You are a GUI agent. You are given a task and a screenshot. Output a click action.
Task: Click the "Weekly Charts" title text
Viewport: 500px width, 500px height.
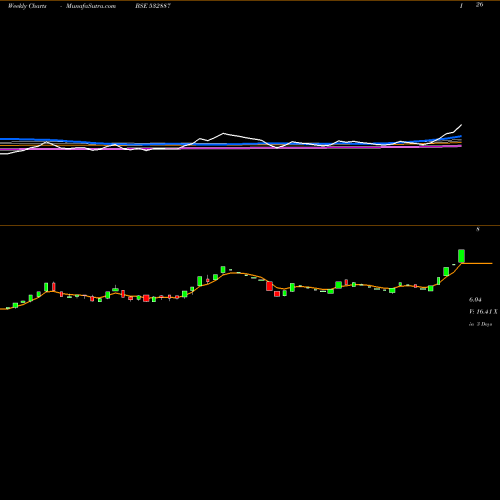click(27, 6)
